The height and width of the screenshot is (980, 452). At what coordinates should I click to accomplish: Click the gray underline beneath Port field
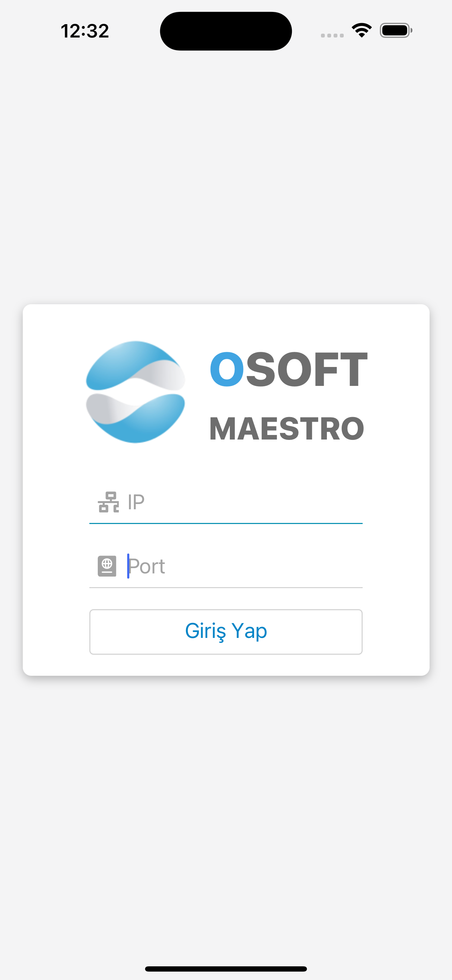point(226,587)
